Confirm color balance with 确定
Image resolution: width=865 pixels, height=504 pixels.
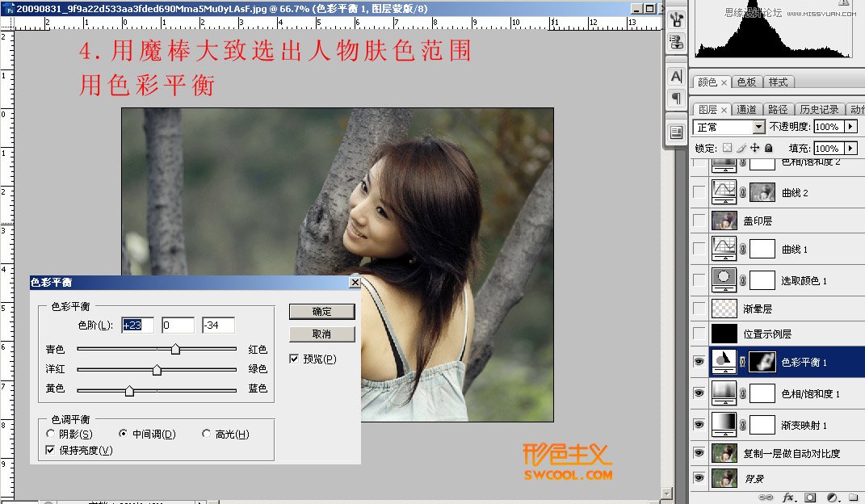(321, 312)
